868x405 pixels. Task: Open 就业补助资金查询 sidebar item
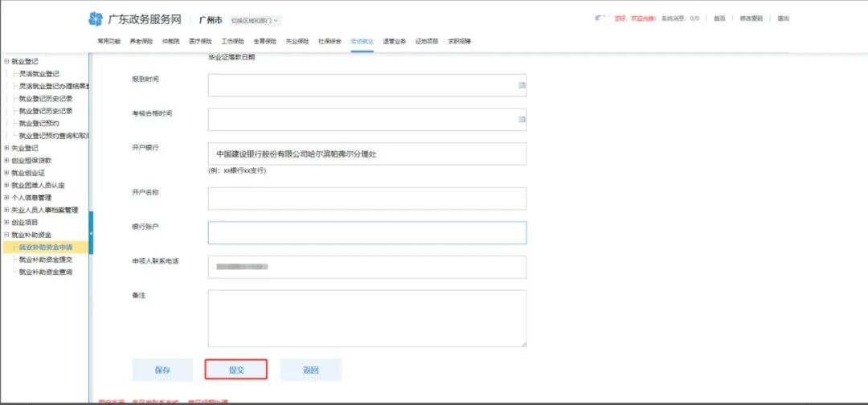[x=45, y=272]
